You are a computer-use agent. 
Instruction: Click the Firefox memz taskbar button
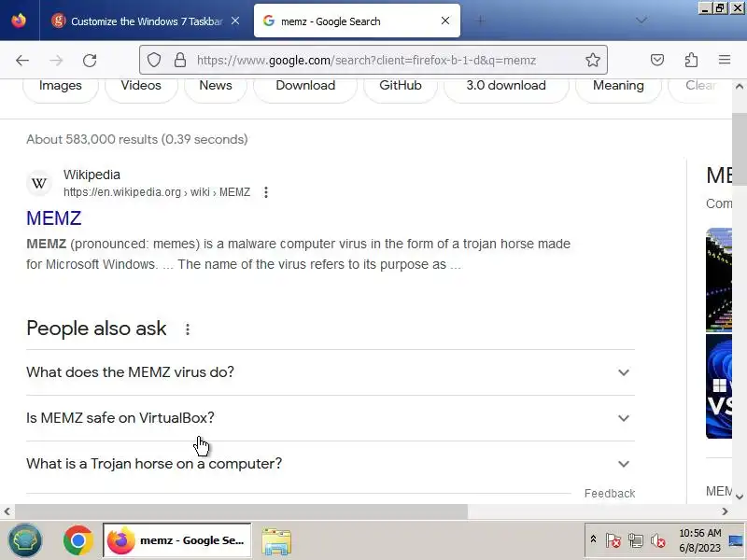(x=176, y=540)
